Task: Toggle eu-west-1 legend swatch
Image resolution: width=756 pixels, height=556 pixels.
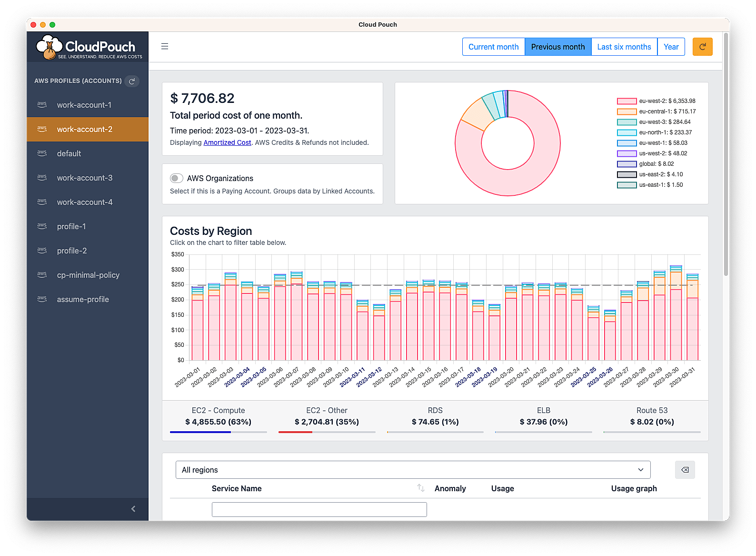Action: point(627,143)
